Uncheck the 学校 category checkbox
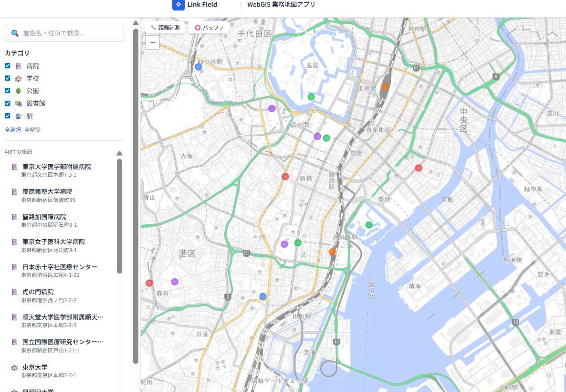The height and width of the screenshot is (392, 566). coord(7,78)
